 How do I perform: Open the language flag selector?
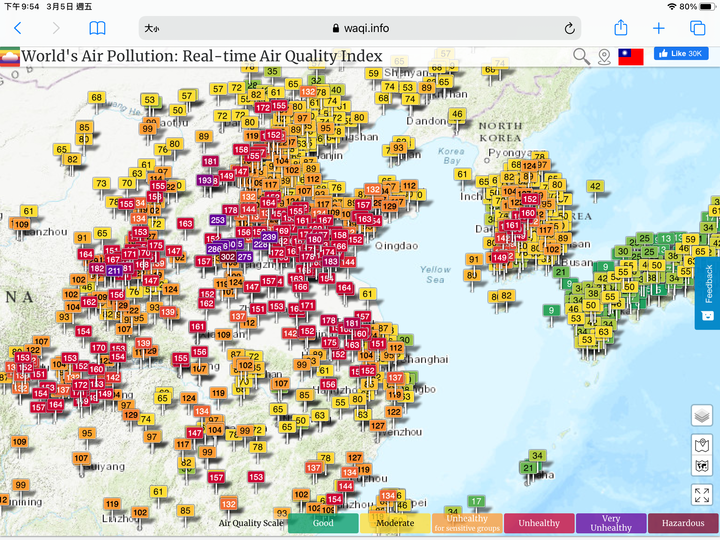(x=630, y=57)
